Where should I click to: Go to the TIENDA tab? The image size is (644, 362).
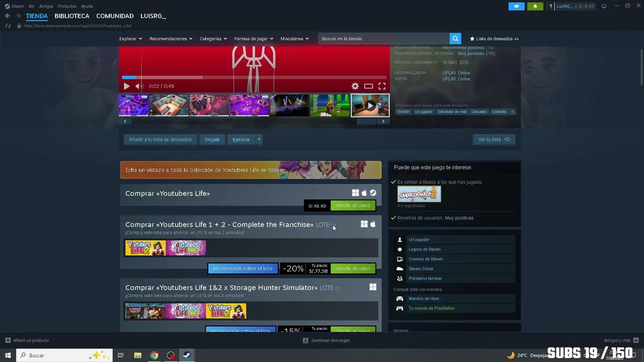click(37, 16)
